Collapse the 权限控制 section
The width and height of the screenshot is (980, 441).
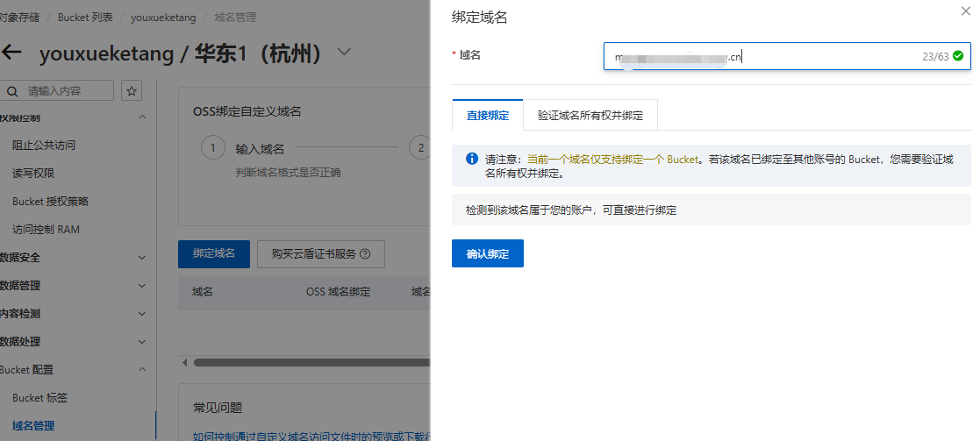point(142,117)
